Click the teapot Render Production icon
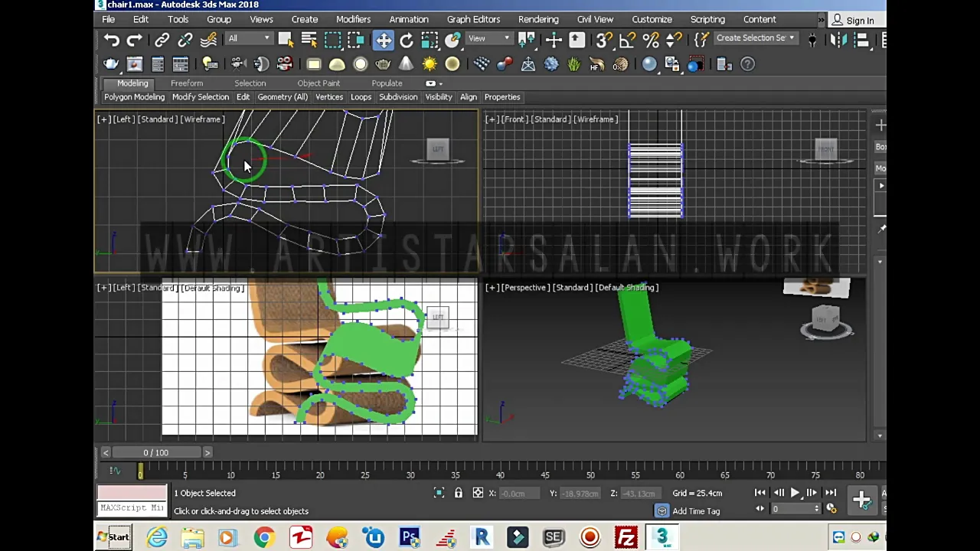The image size is (980, 551). [x=111, y=64]
